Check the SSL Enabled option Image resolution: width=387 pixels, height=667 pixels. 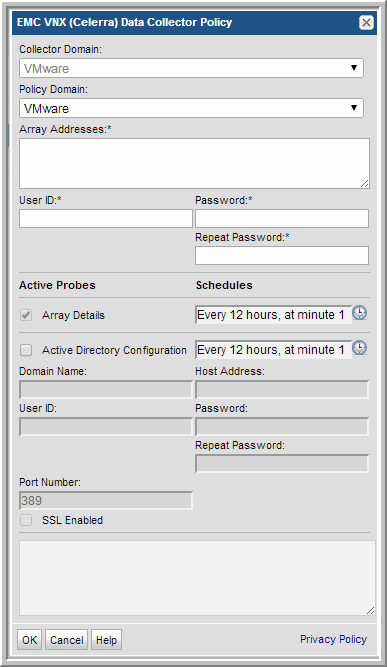[26, 520]
